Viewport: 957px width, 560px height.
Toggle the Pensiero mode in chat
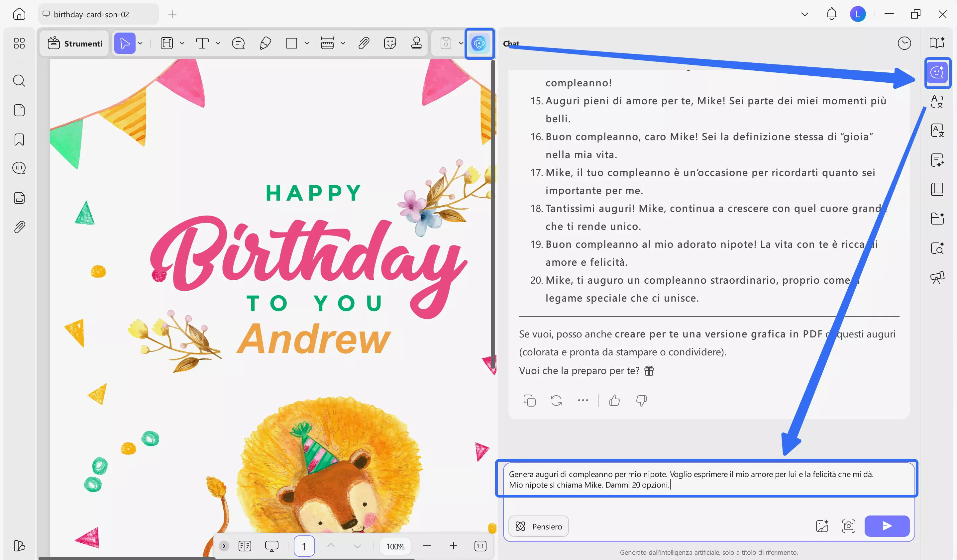coord(538,526)
